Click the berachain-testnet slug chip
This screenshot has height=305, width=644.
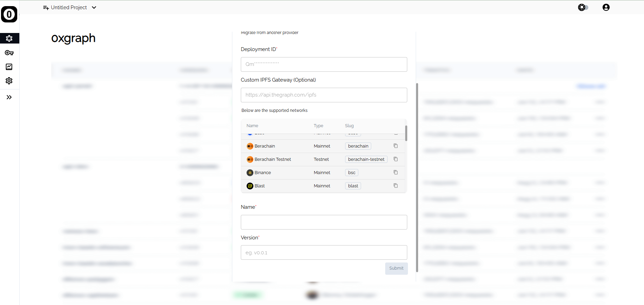coord(366,159)
